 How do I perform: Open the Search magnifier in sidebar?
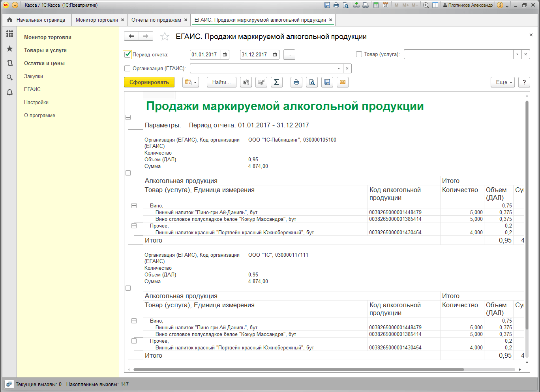click(x=10, y=78)
